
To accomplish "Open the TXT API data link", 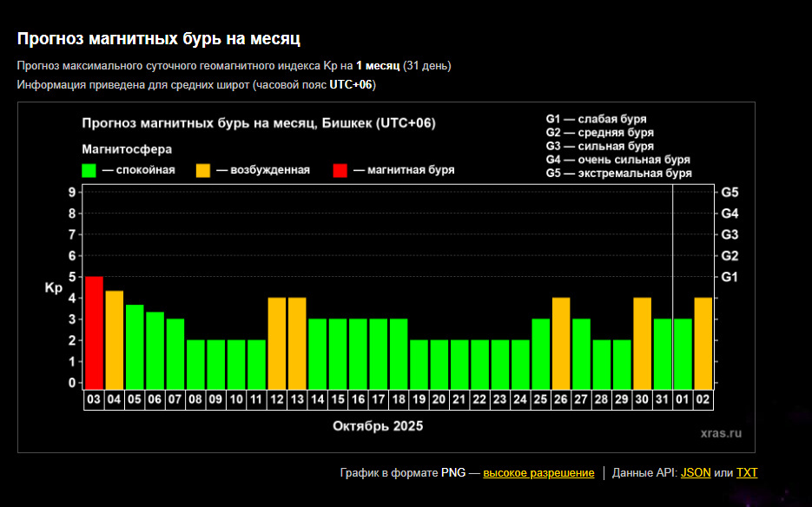I will click(747, 472).
